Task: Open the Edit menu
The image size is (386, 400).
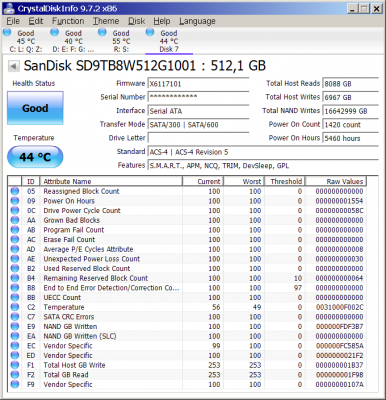Action: click(x=36, y=21)
